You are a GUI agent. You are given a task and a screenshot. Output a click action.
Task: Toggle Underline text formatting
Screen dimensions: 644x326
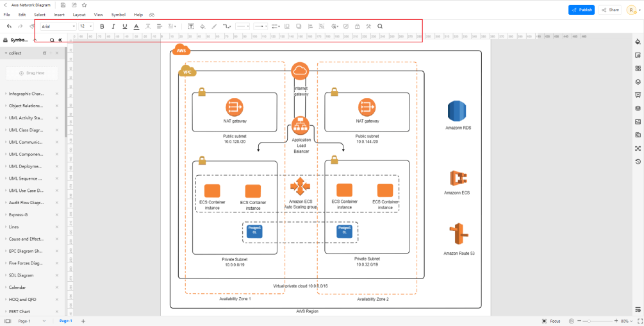[x=125, y=26]
